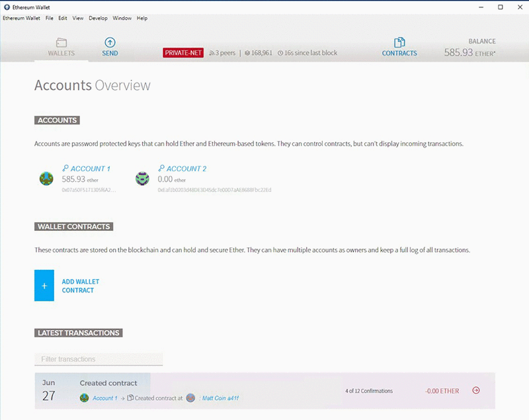Viewport: 529px width, 420px height.
Task: Click the ACCOUNTS section heading
Action: [57, 120]
